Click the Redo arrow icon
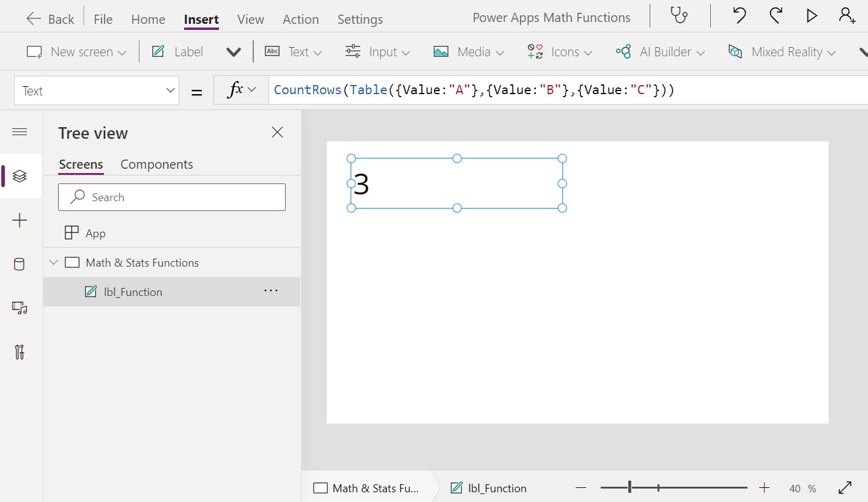Viewport: 868px width, 502px height. point(776,16)
